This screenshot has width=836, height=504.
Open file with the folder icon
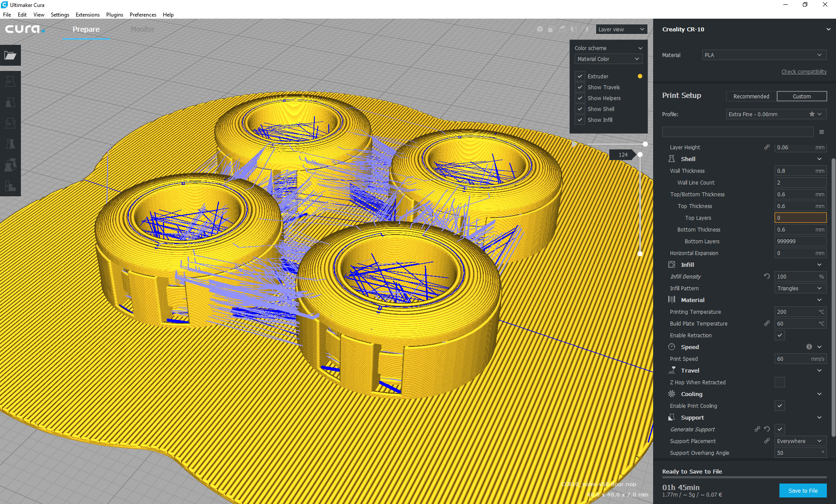pyautogui.click(x=10, y=55)
